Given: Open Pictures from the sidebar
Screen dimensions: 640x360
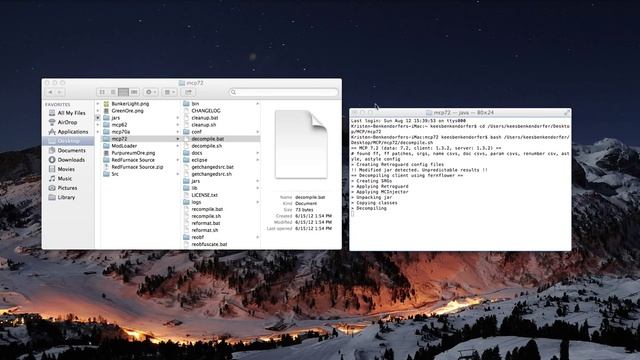Looking at the screenshot, I should 67,188.
